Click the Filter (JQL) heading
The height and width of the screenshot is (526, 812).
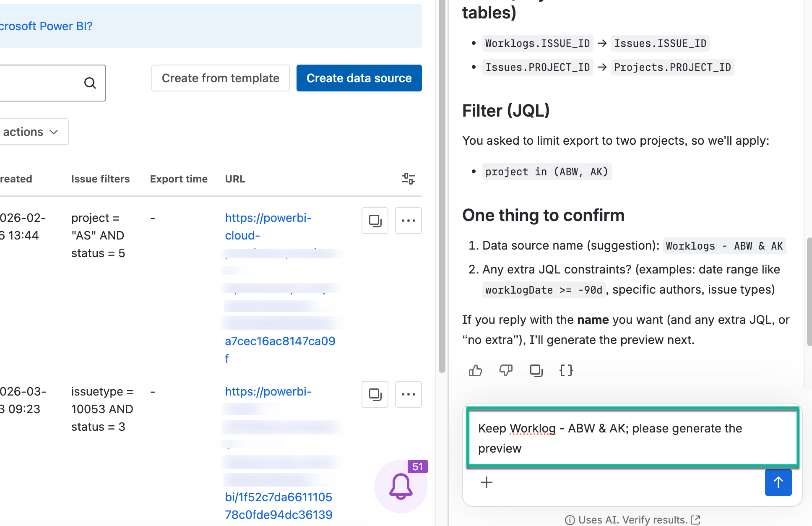coord(506,111)
